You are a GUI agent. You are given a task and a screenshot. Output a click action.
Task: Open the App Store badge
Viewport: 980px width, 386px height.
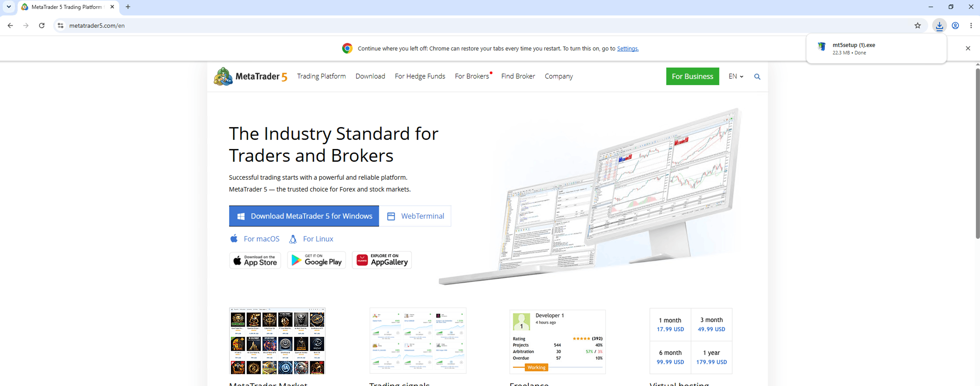pyautogui.click(x=255, y=260)
